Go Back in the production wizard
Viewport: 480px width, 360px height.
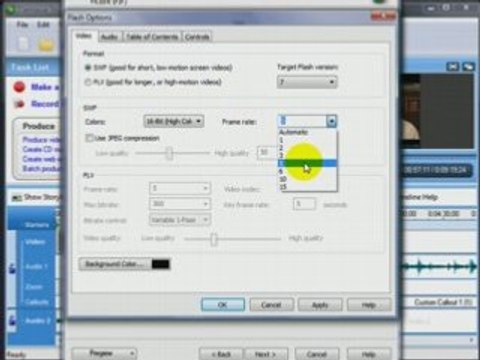click(222, 354)
